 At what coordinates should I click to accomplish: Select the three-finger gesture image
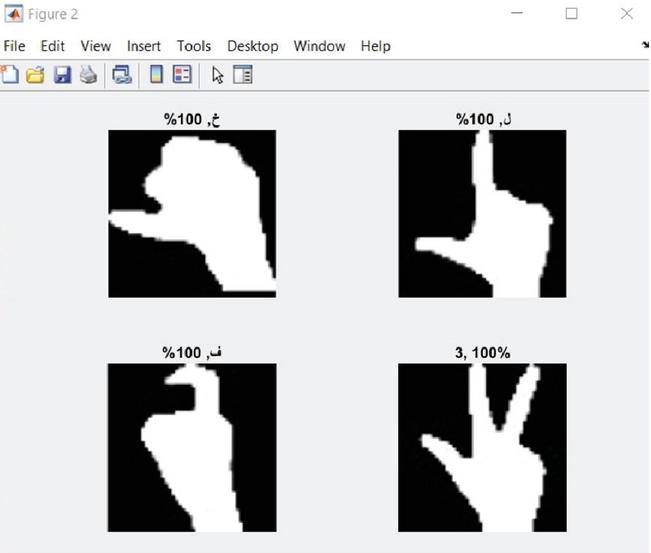pyautogui.click(x=482, y=448)
